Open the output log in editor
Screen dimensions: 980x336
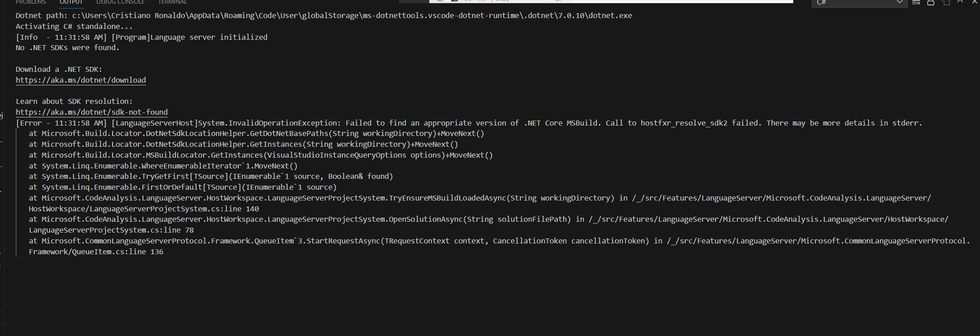[946, 2]
